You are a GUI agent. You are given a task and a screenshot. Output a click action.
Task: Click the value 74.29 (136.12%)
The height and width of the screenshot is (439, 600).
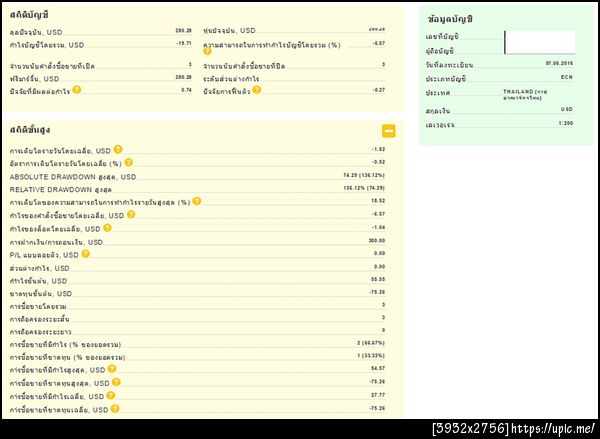tap(364, 175)
